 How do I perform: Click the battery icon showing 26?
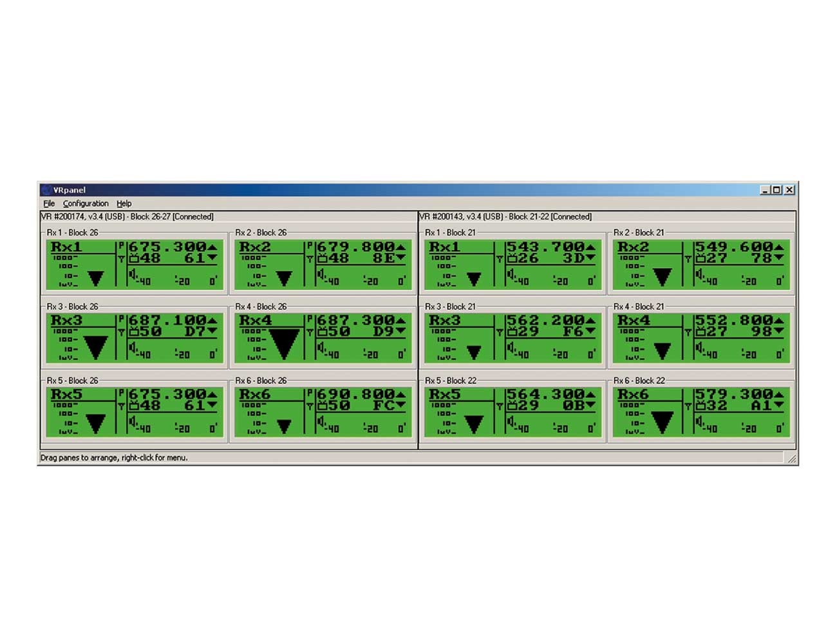[512, 258]
